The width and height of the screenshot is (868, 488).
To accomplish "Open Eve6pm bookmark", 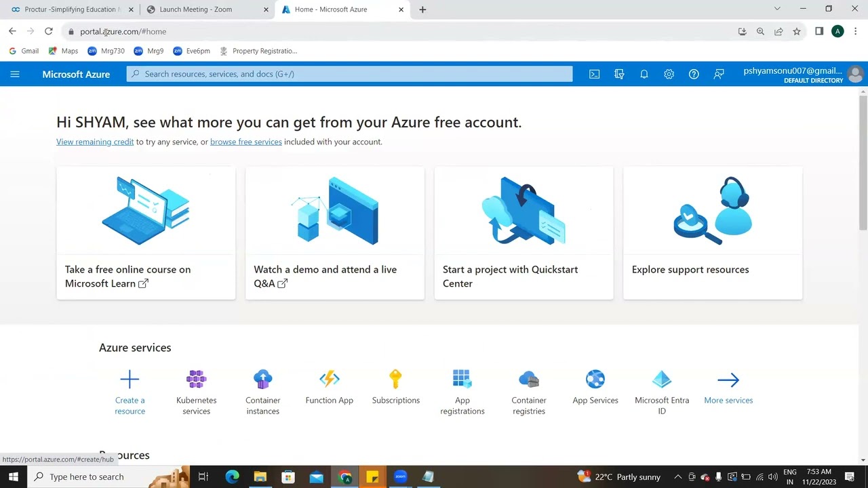I will pos(191,51).
